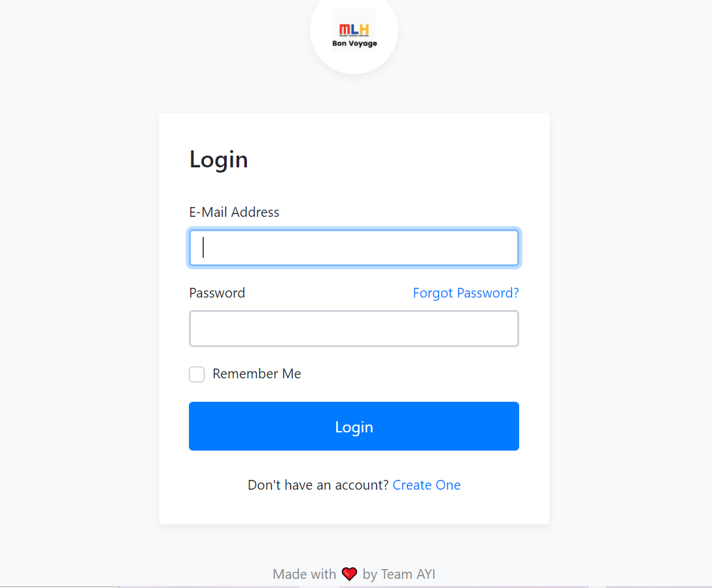Click the red heart icon in footer

click(349, 574)
